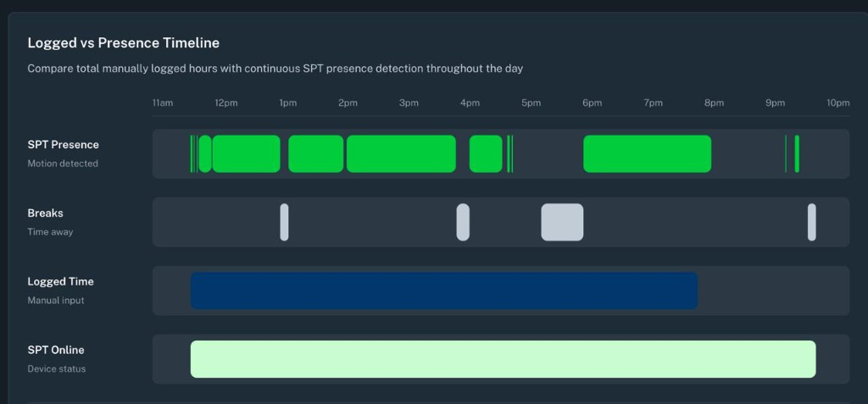Click the 6pm time axis label
This screenshot has height=404, width=868.
tap(592, 103)
